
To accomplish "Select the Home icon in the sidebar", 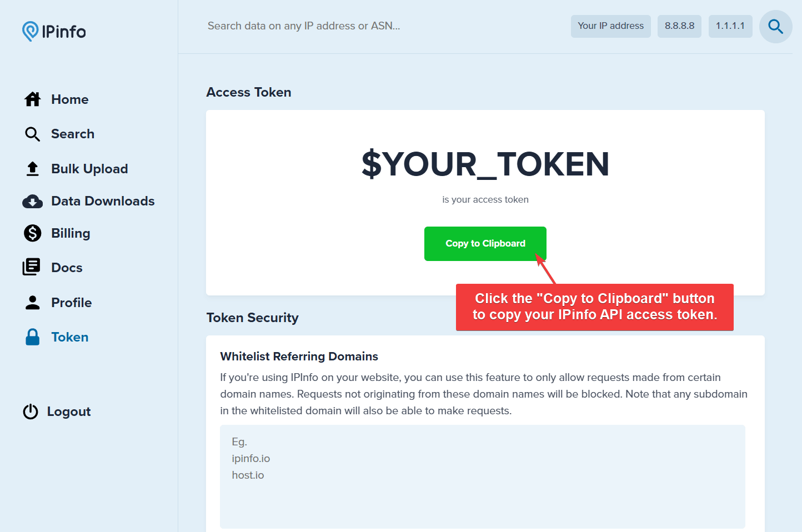I will (32, 99).
